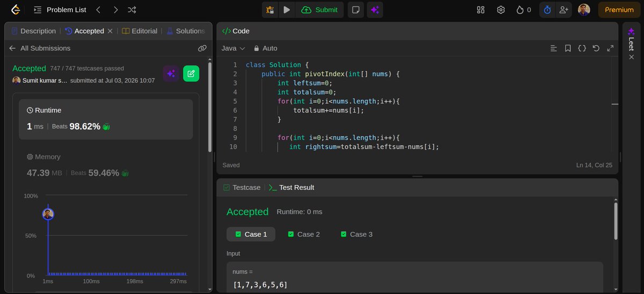The image size is (644, 294).
Task: Submit the solution
Action: [319, 10]
